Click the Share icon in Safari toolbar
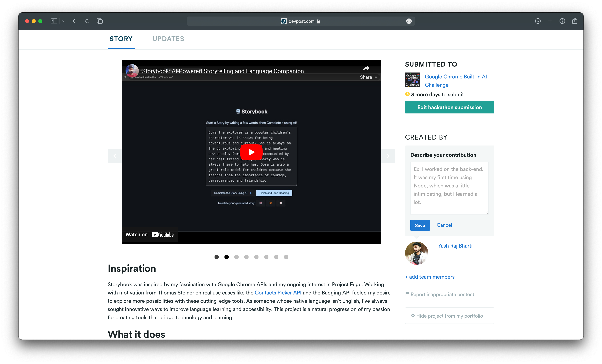The width and height of the screenshot is (602, 364). click(575, 21)
